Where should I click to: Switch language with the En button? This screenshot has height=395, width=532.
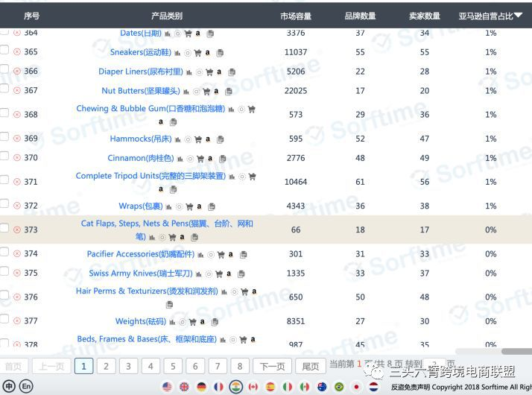(x=27, y=386)
